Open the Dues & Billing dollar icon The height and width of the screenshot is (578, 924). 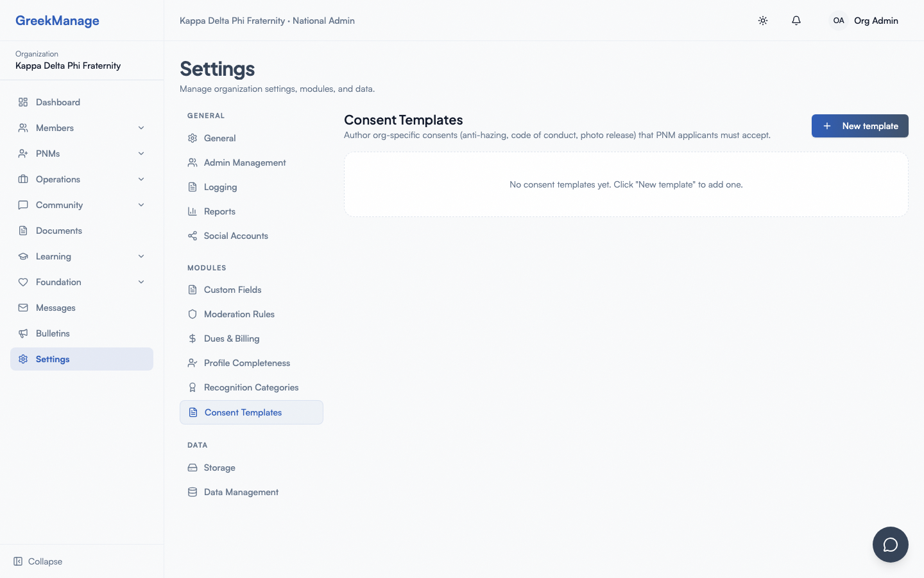point(193,338)
